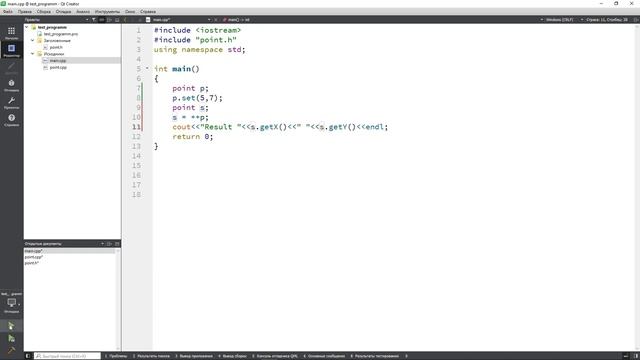The height and width of the screenshot is (360, 640).
Task: Click the 'return 0;' code line
Action: coord(193,137)
